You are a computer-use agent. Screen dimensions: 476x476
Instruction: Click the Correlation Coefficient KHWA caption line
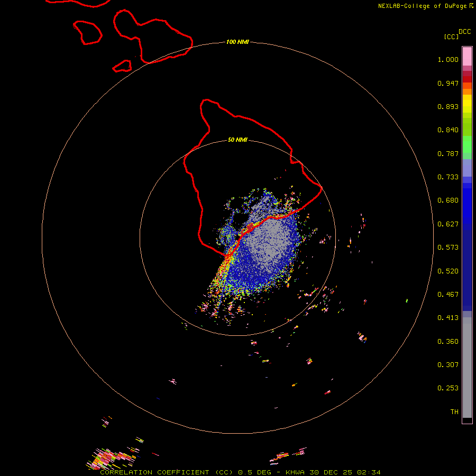click(240, 472)
